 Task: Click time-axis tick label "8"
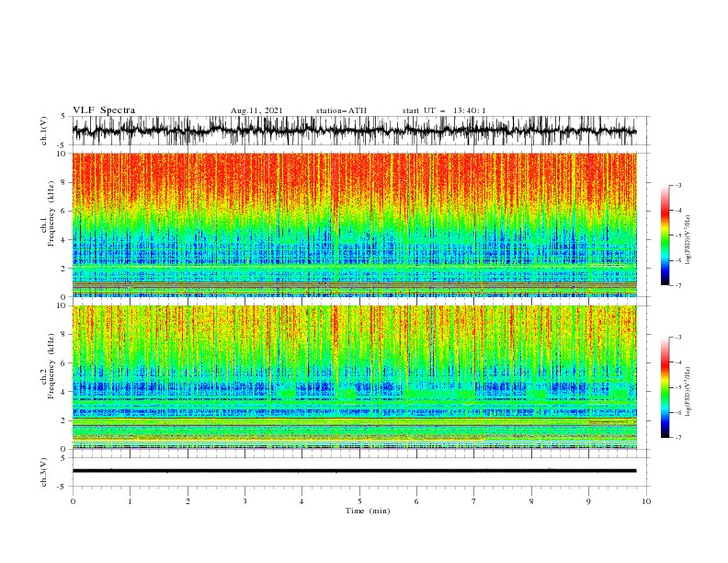[531, 501]
